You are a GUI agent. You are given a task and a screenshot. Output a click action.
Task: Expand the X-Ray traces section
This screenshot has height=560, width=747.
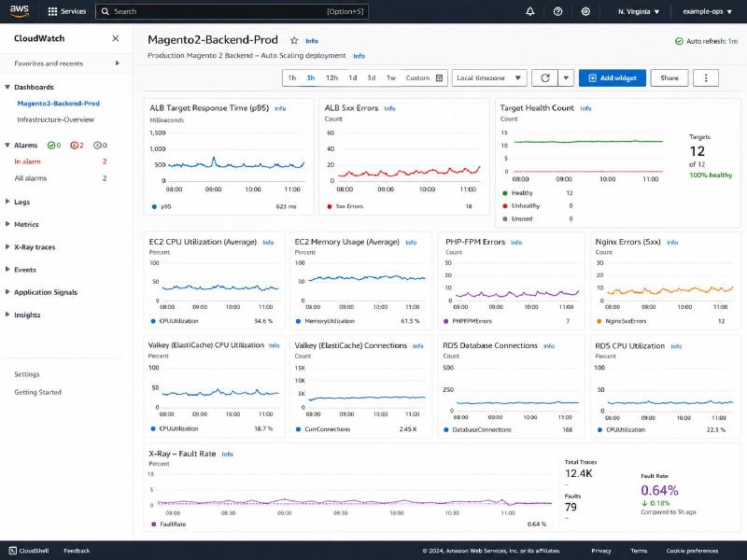(7, 247)
